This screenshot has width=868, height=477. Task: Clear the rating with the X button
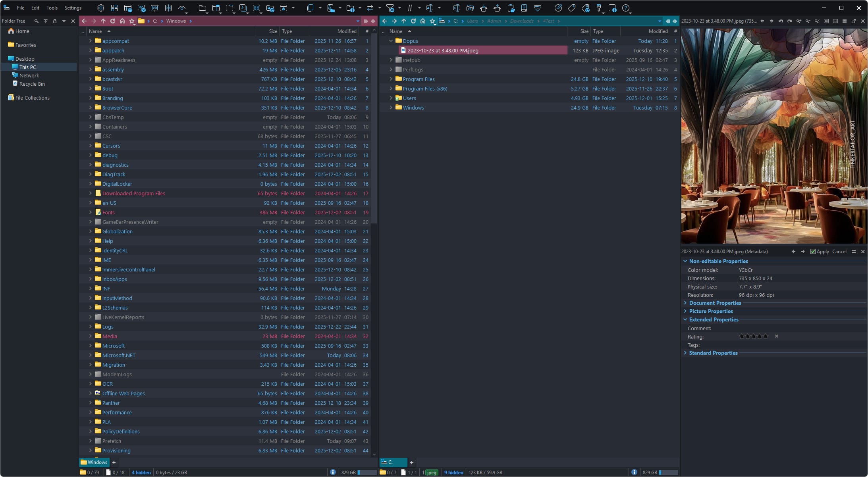(777, 336)
